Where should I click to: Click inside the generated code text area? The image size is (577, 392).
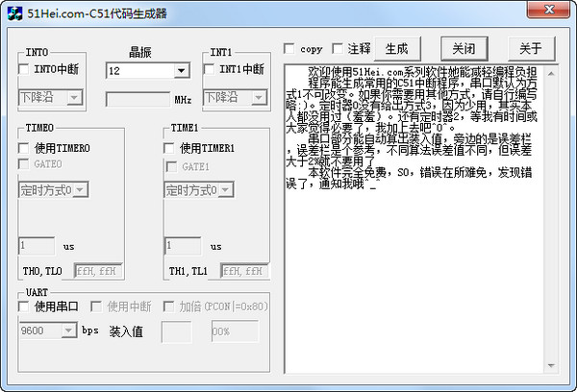pos(414,219)
